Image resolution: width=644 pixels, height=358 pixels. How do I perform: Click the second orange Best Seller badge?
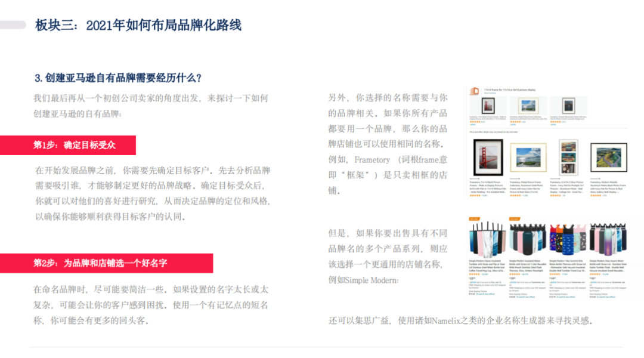tap(514, 219)
